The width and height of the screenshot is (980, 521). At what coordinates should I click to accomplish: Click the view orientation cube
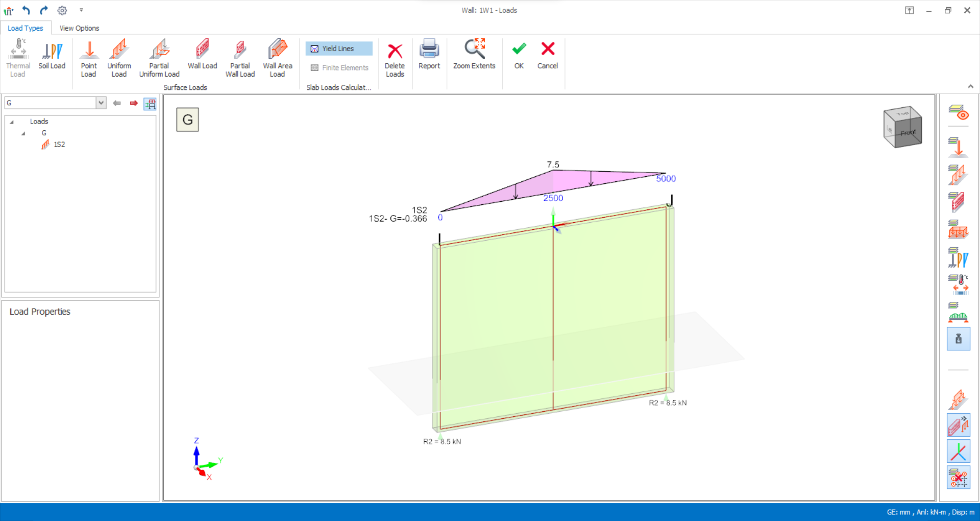[x=902, y=127]
